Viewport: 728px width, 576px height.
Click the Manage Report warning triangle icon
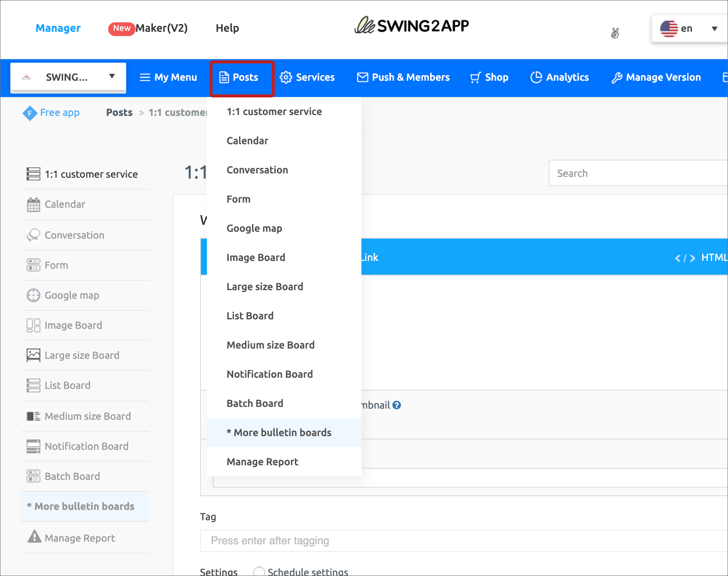click(34, 537)
